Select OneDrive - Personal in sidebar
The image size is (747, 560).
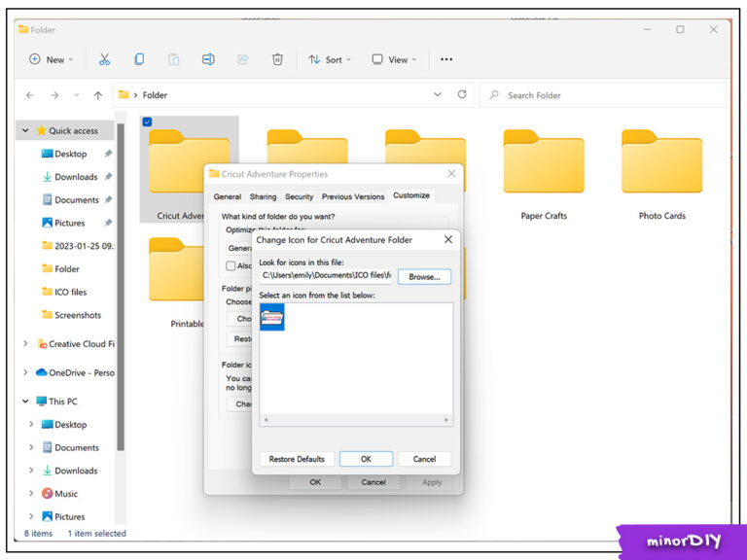click(75, 372)
